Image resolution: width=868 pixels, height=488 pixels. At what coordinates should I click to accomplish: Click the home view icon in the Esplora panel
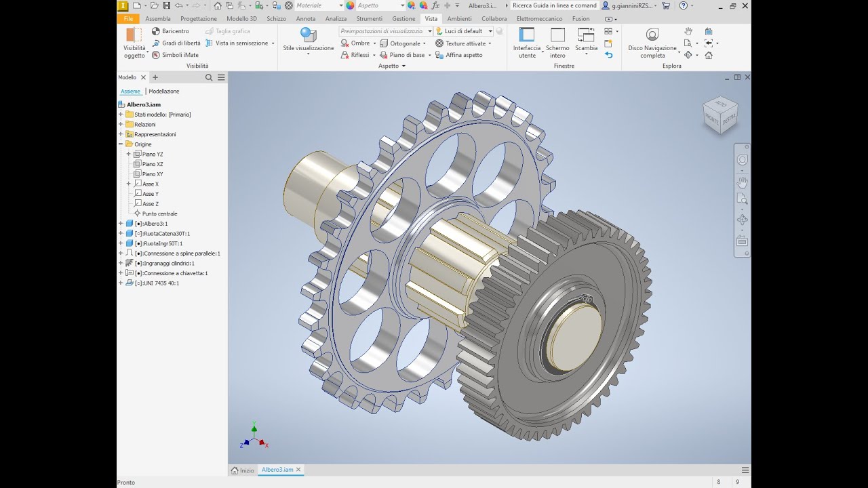tap(709, 55)
